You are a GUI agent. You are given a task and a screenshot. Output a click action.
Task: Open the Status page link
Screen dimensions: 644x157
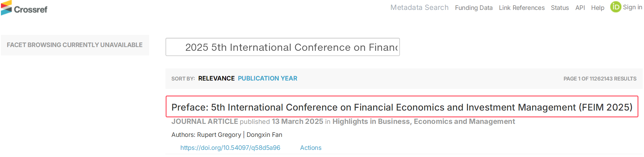(560, 8)
